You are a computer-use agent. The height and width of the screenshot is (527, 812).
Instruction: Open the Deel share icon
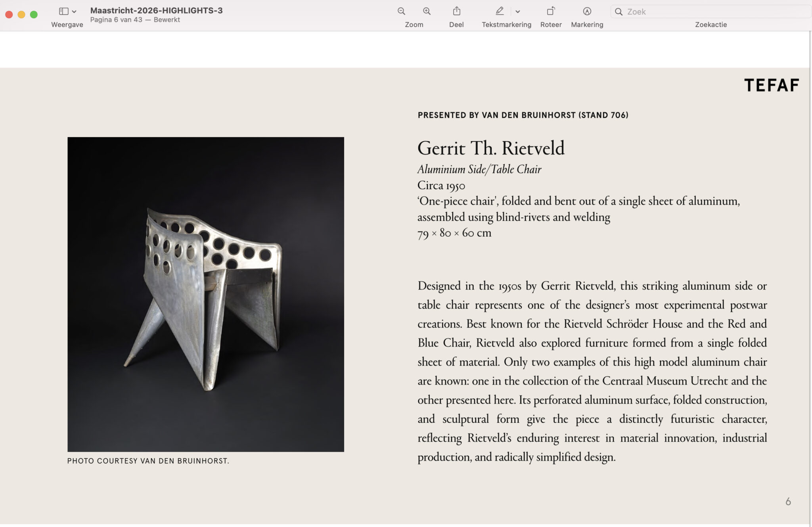[x=456, y=11]
